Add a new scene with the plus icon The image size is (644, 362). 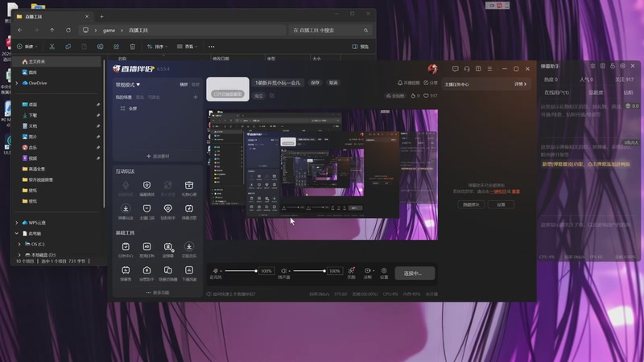tap(196, 97)
